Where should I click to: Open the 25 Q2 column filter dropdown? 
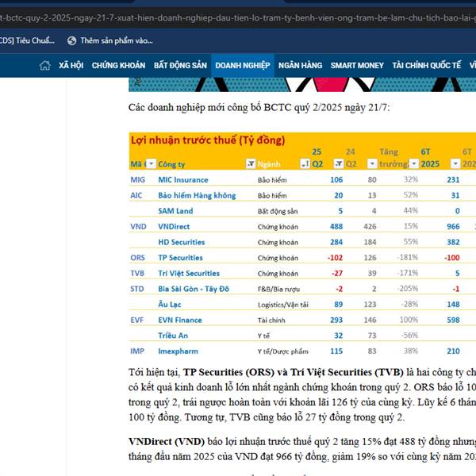click(339, 164)
